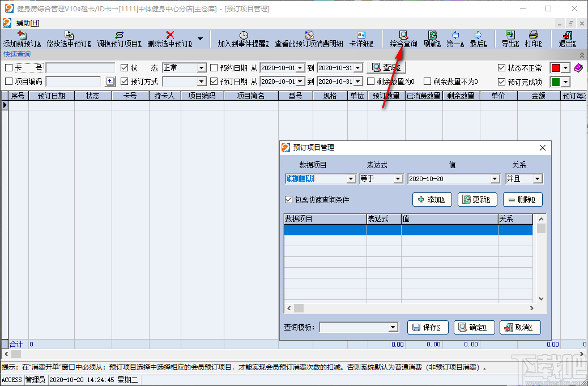
Task: Click 保存S button in dialog
Action: click(x=428, y=327)
